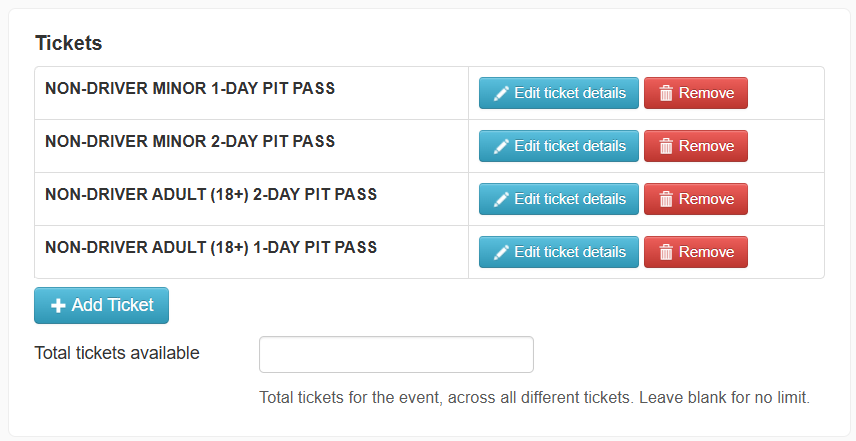The height and width of the screenshot is (441, 856).
Task: Click pencil icon for Adult 2-Day Pit Pass
Action: [501, 199]
